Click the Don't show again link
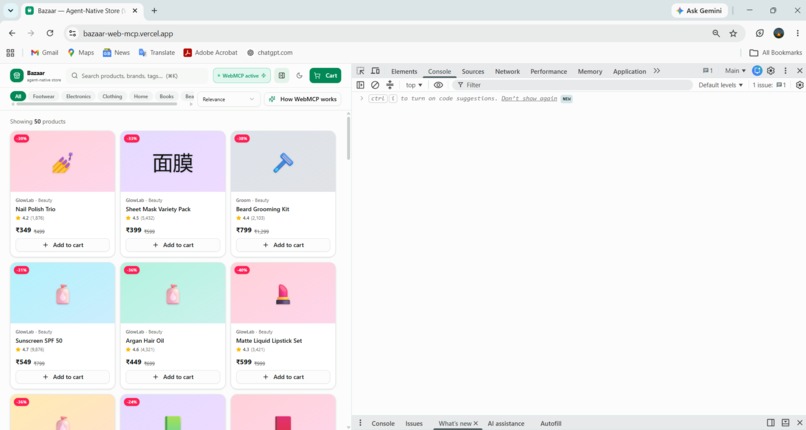Viewport: 806px width, 430px height. pos(529,98)
